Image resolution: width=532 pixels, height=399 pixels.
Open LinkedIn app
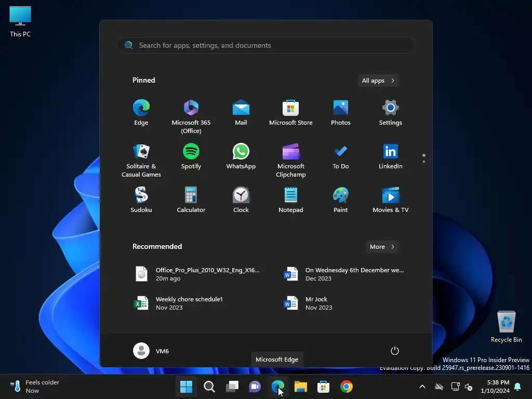[x=391, y=157]
